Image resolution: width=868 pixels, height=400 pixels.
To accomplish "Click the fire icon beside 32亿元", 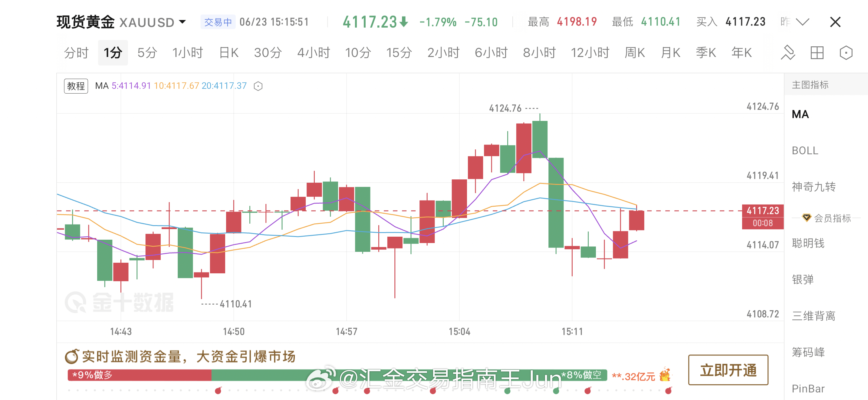I will [665, 375].
